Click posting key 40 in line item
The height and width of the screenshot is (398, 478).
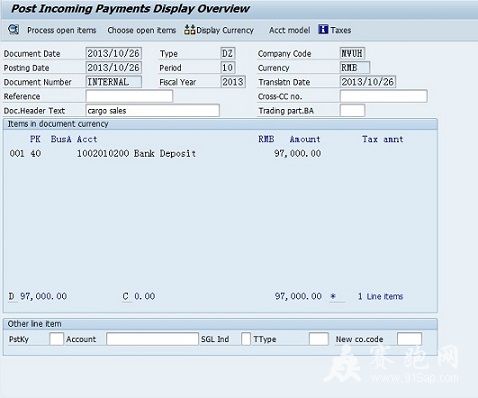point(36,154)
